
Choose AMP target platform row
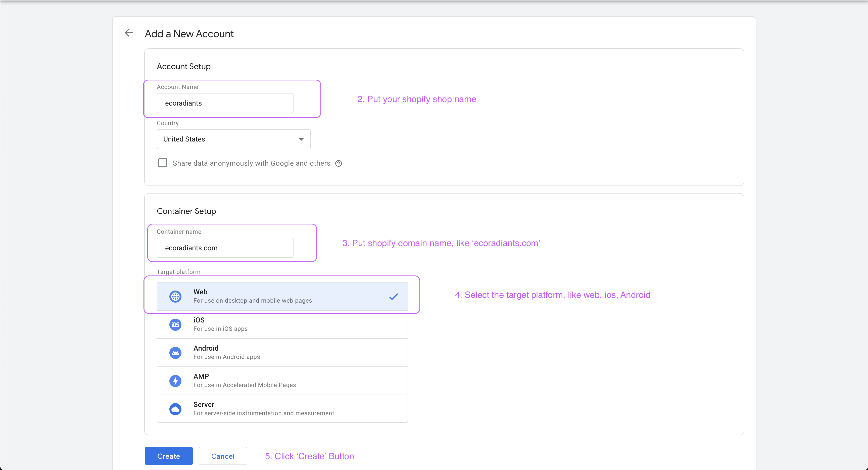282,381
